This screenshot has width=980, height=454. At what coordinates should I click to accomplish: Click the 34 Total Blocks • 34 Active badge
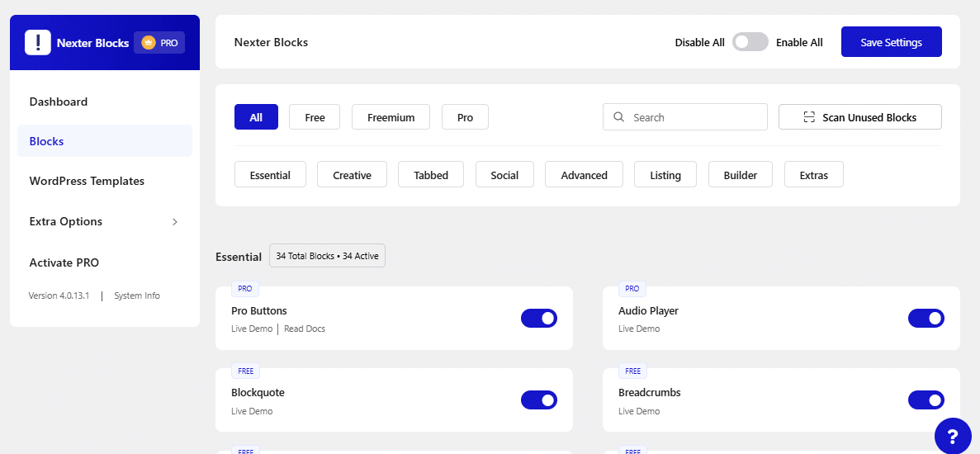click(328, 256)
